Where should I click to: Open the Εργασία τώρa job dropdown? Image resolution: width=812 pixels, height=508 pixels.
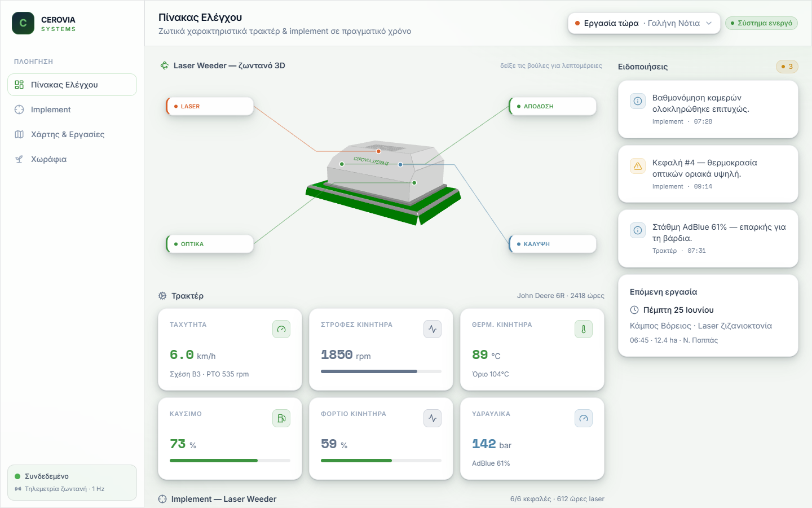point(644,23)
